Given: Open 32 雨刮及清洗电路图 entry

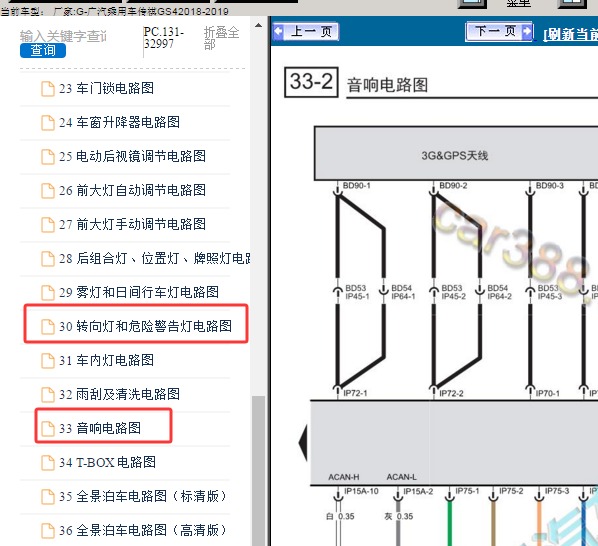Looking at the screenshot, I should (x=119, y=394).
